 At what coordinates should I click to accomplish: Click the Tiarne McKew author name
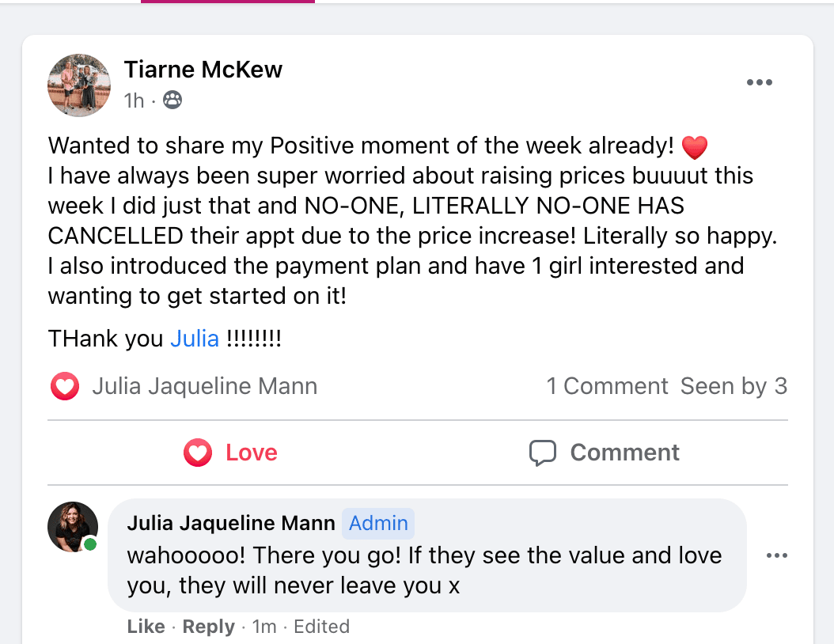tap(203, 70)
